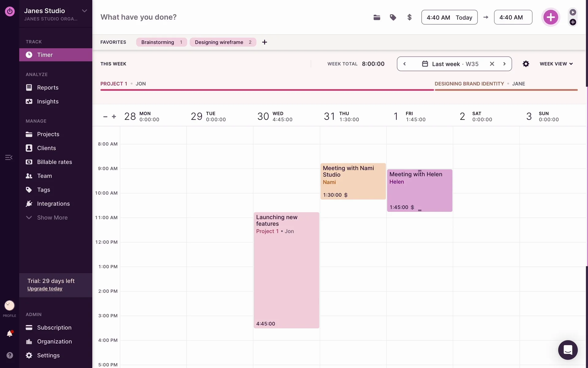Image resolution: width=588 pixels, height=368 pixels.
Task: Click the 'What have you done?' field
Action: click(138, 17)
